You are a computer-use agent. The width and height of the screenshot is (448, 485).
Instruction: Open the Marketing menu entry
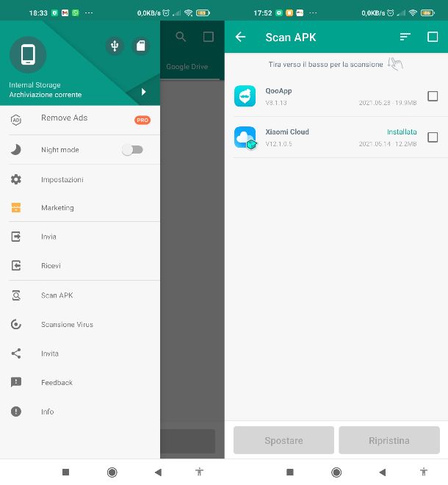click(80, 207)
